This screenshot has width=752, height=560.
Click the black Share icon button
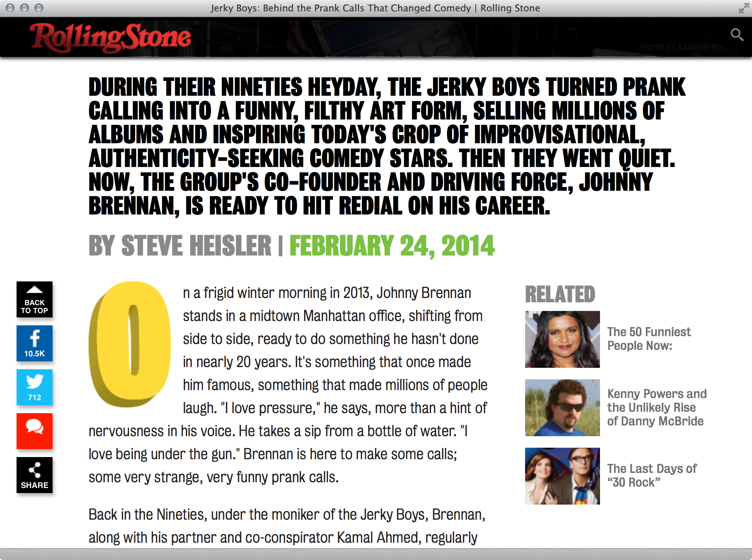[x=35, y=475]
